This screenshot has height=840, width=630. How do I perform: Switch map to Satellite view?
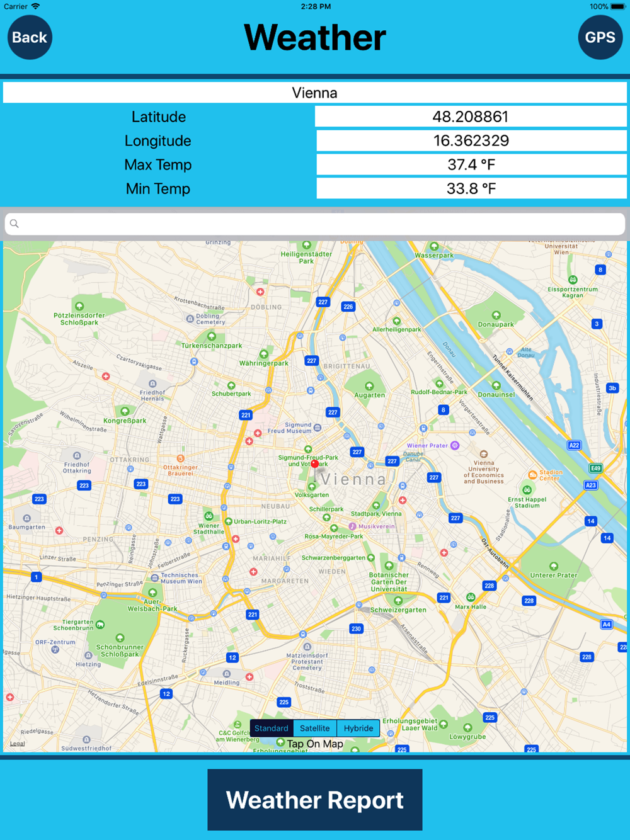pyautogui.click(x=315, y=728)
